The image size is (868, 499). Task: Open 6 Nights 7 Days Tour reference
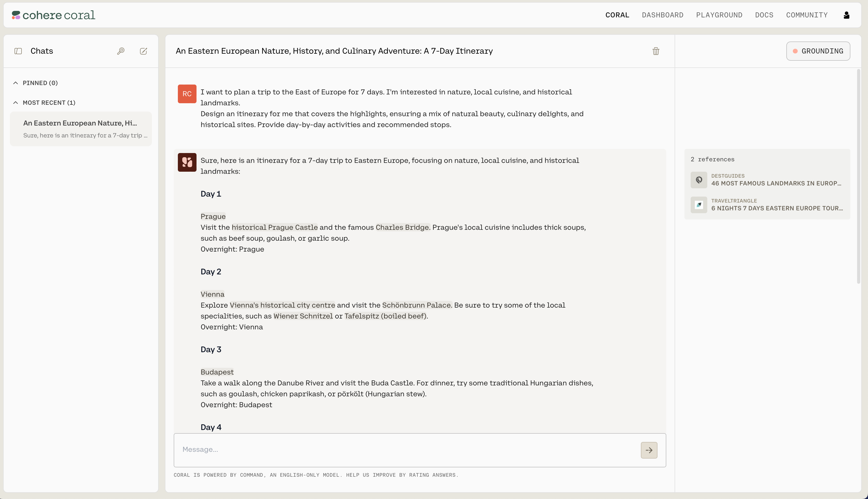777,208
